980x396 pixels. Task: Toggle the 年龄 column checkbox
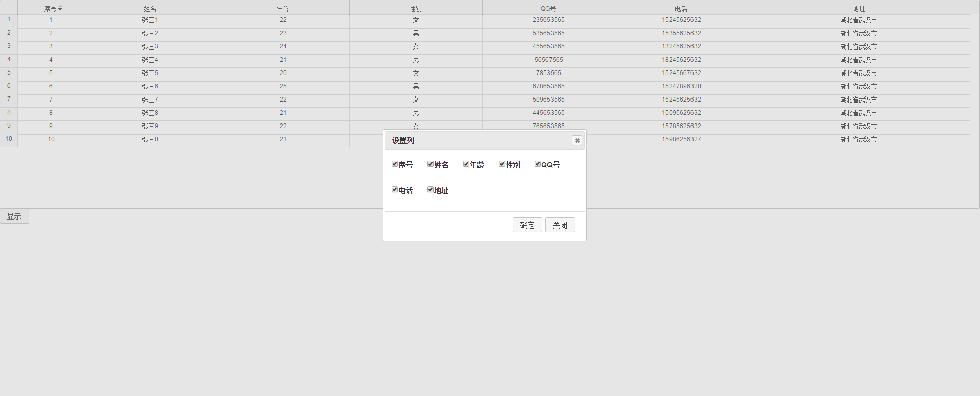[x=466, y=164]
